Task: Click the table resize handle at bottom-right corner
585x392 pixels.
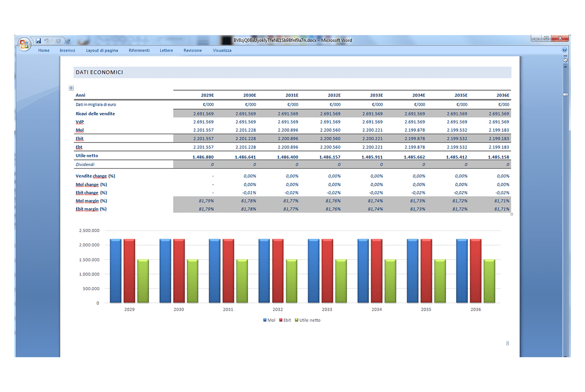Action: click(511, 214)
